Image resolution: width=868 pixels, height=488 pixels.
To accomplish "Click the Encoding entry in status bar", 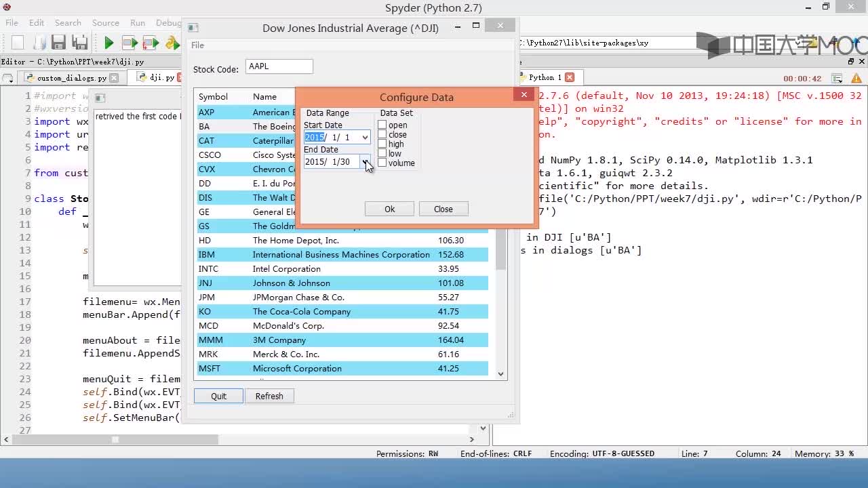I will (602, 454).
